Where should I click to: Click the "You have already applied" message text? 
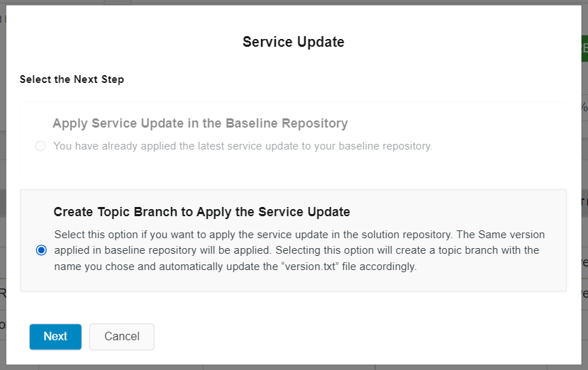[243, 146]
